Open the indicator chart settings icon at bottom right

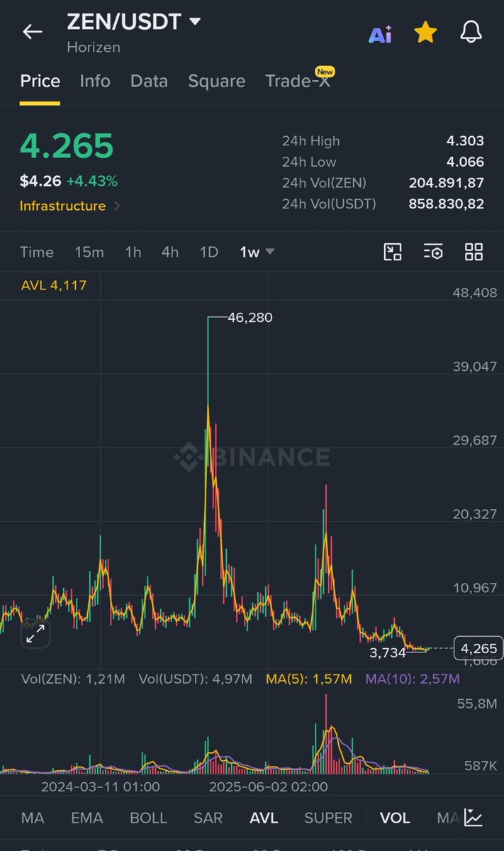pos(474,818)
